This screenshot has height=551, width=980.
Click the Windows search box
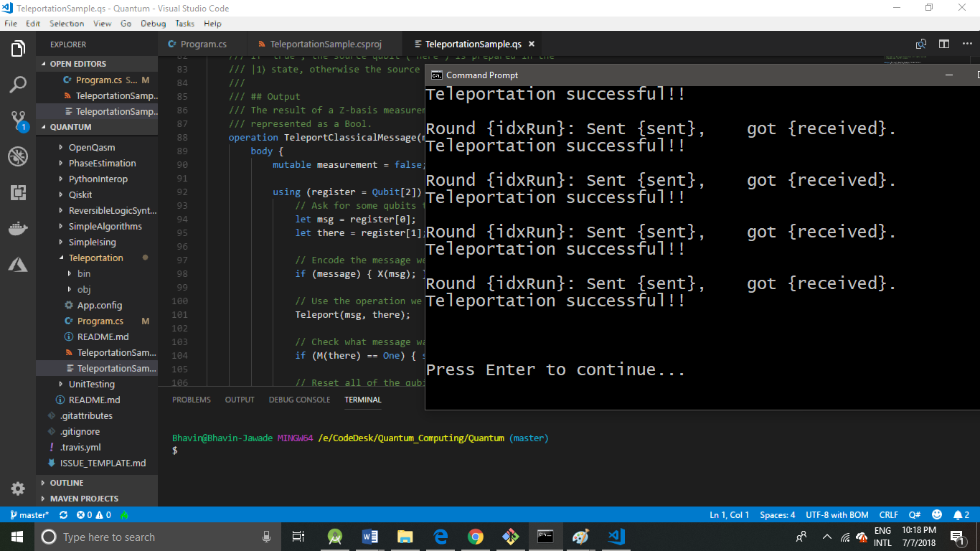tap(143, 537)
